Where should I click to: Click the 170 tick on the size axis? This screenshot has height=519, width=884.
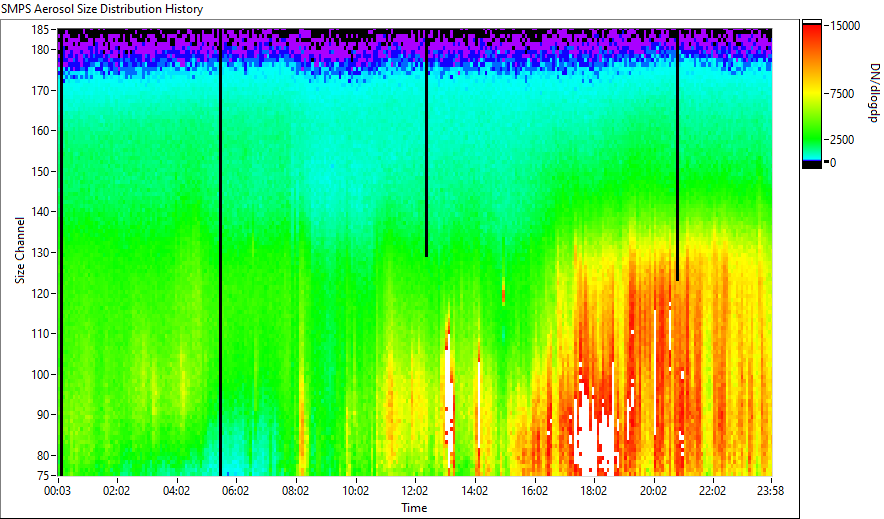point(41,91)
